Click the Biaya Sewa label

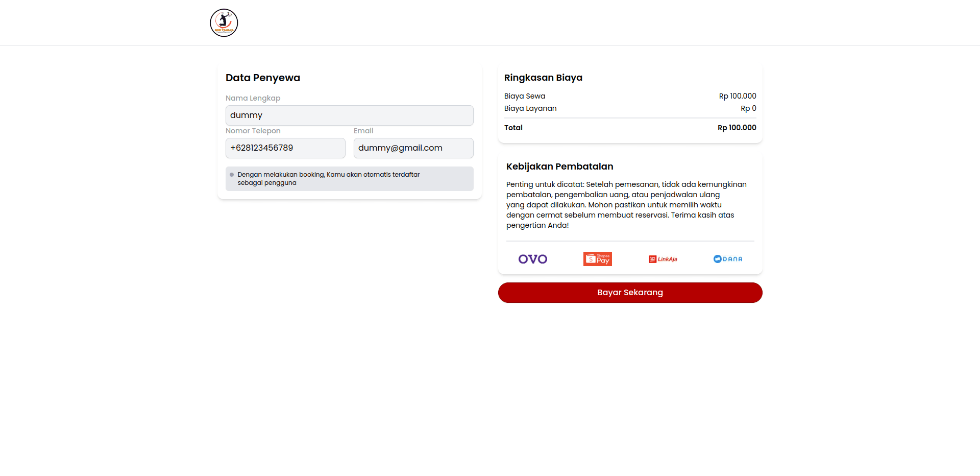(524, 96)
